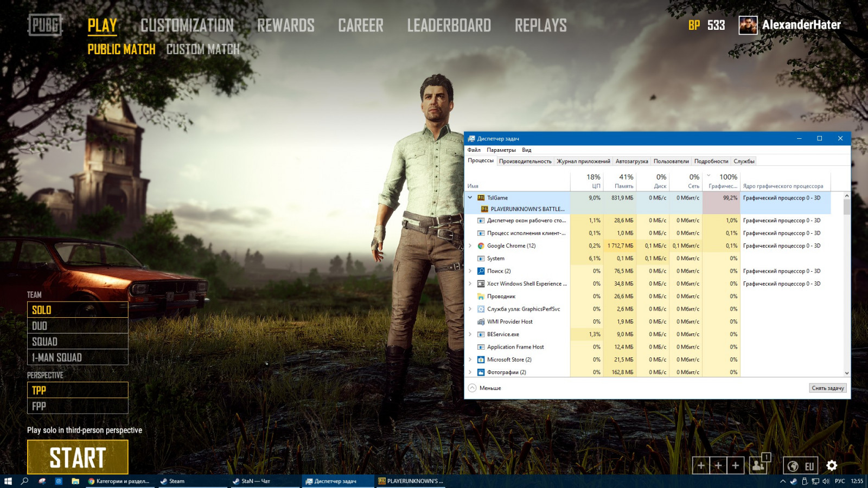868x488 pixels.
Task: Switch to the Производительность tab
Action: click(x=525, y=161)
